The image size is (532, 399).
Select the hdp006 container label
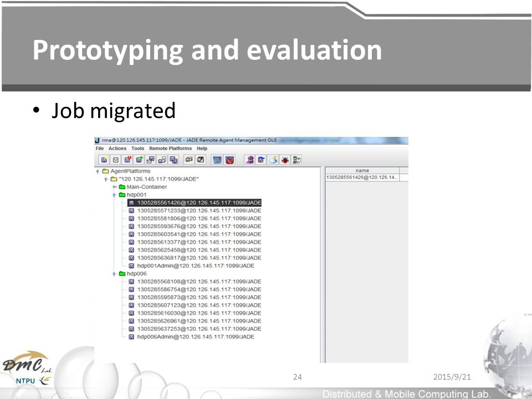tap(136, 273)
